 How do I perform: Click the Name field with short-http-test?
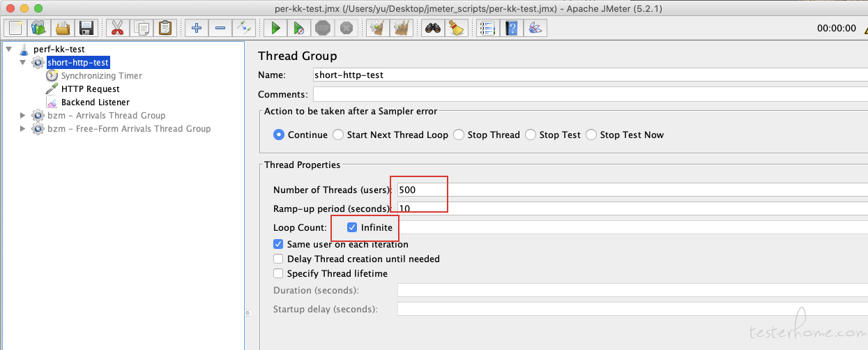(591, 75)
